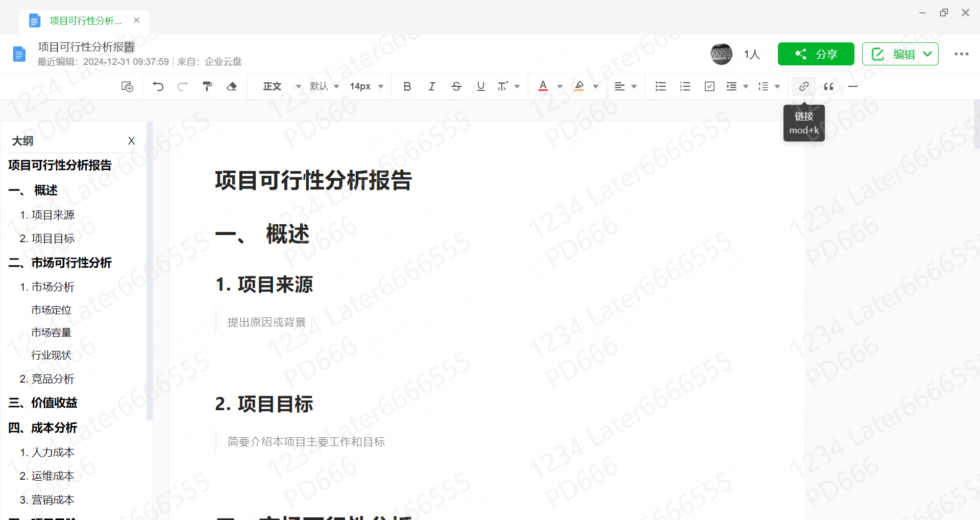Open the alignment options dropdown arrow

(x=634, y=87)
